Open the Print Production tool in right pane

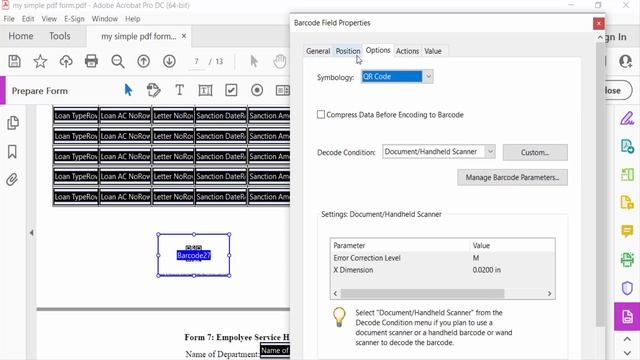627,259
